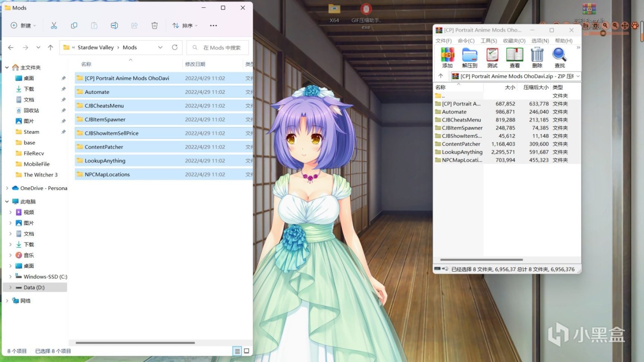This screenshot has width=644, height=362.
Task: Sort WinRAR list by 压缩后大小 column
Action: [536, 87]
